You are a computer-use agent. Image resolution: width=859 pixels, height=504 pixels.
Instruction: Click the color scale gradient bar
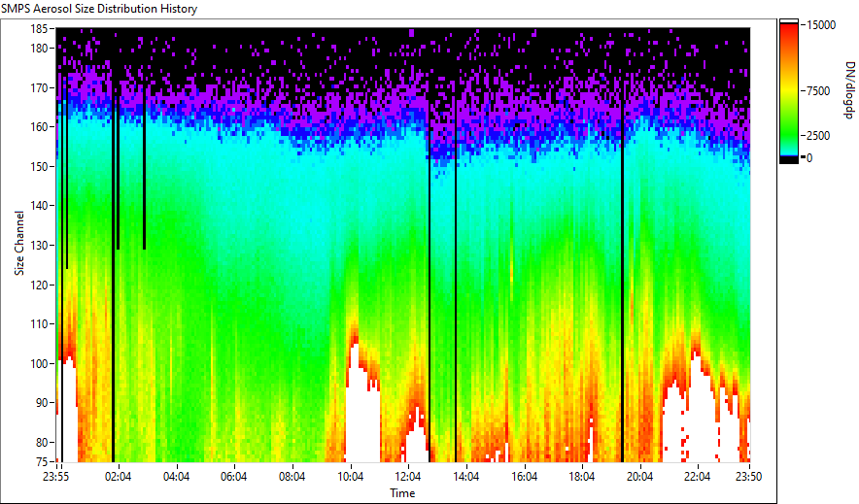point(789,91)
